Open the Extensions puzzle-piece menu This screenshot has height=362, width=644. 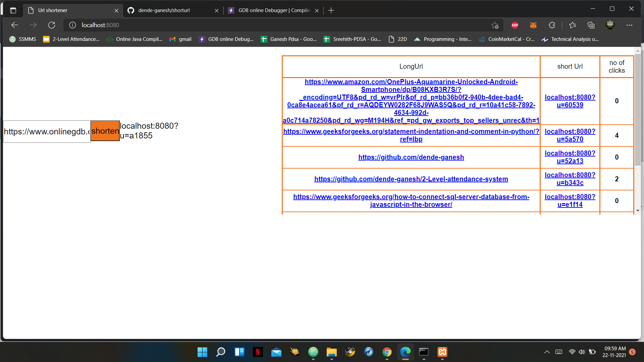[x=551, y=25]
